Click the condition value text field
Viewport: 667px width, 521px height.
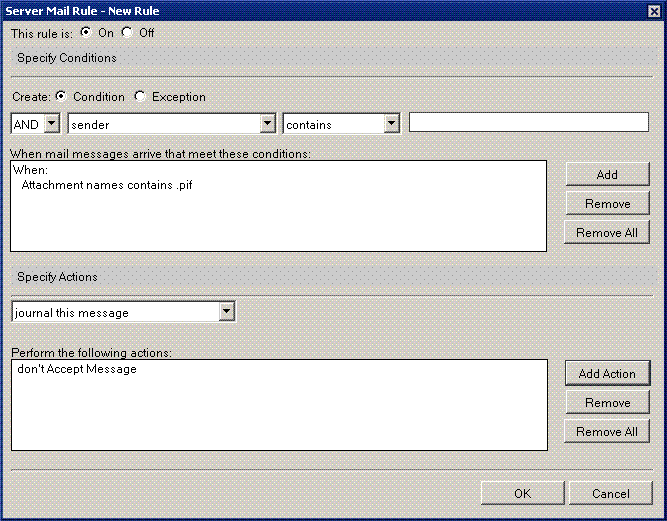pyautogui.click(x=528, y=122)
